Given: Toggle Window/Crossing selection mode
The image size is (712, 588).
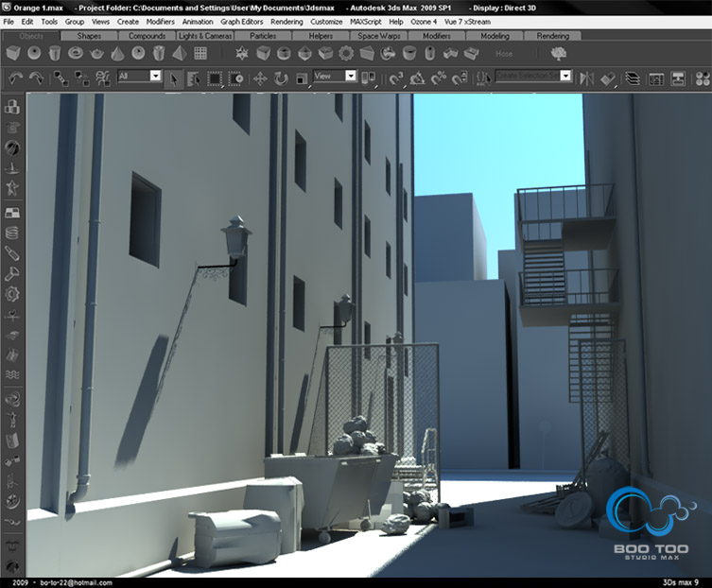Looking at the screenshot, I should (x=235, y=78).
